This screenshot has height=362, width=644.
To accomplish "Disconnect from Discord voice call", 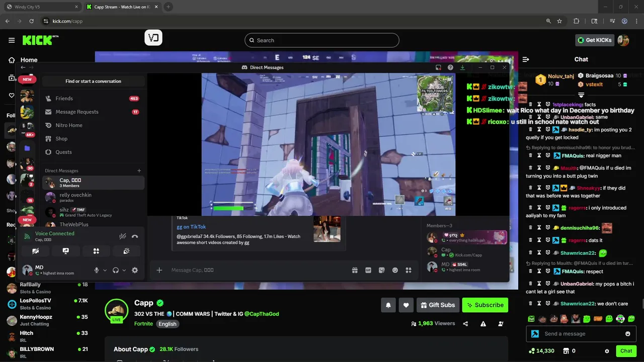I will point(134,236).
